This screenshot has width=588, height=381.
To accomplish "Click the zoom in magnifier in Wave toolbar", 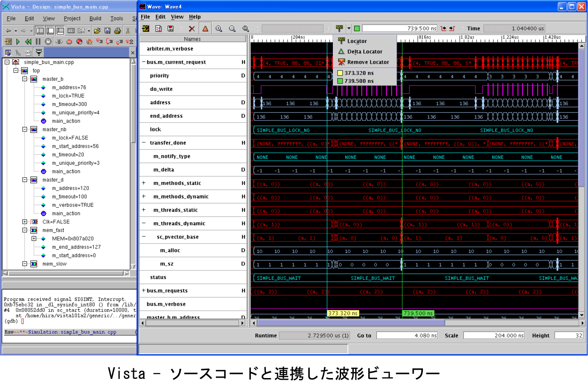I will (219, 29).
